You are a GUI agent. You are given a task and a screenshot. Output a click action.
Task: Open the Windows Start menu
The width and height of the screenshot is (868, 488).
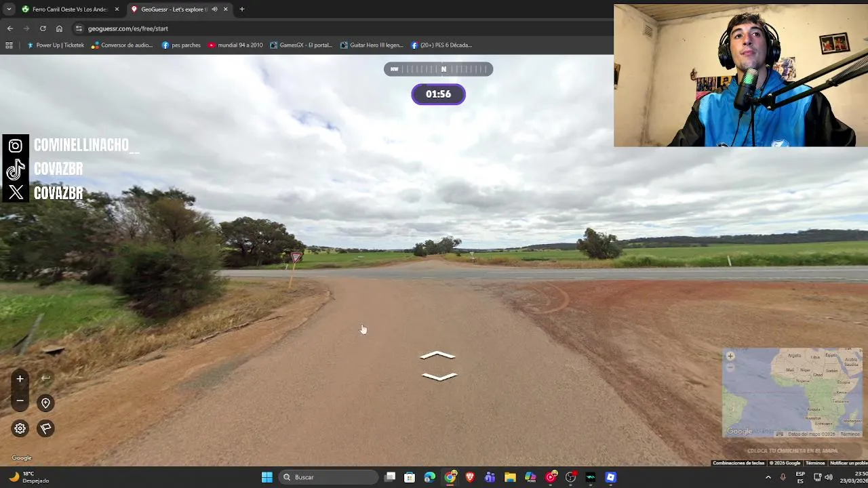[x=267, y=477]
